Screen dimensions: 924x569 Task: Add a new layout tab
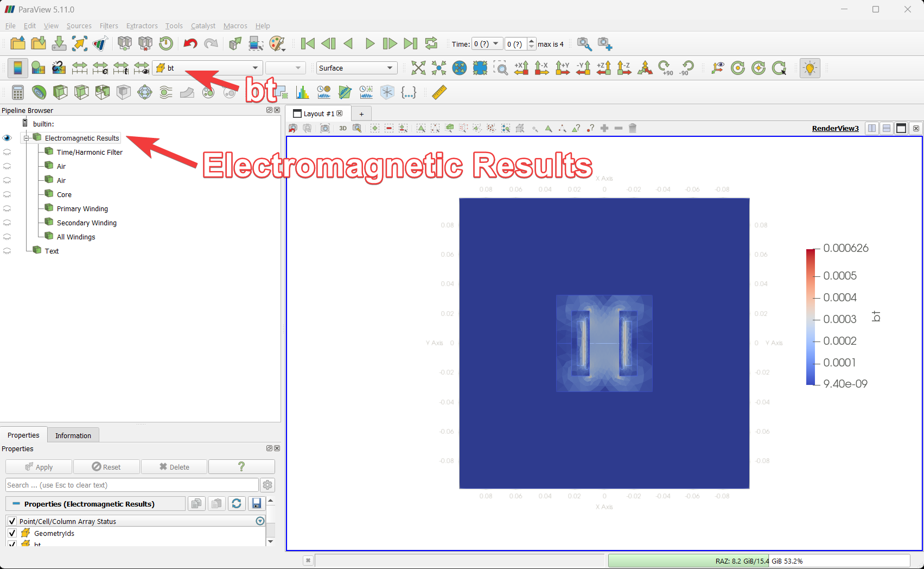[x=361, y=113]
